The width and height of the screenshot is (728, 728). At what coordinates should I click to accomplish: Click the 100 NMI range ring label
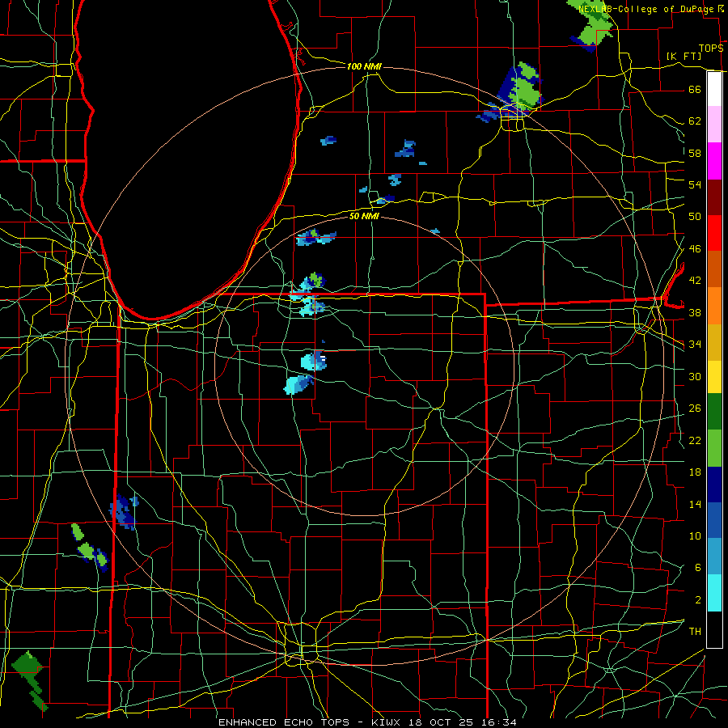pyautogui.click(x=364, y=66)
